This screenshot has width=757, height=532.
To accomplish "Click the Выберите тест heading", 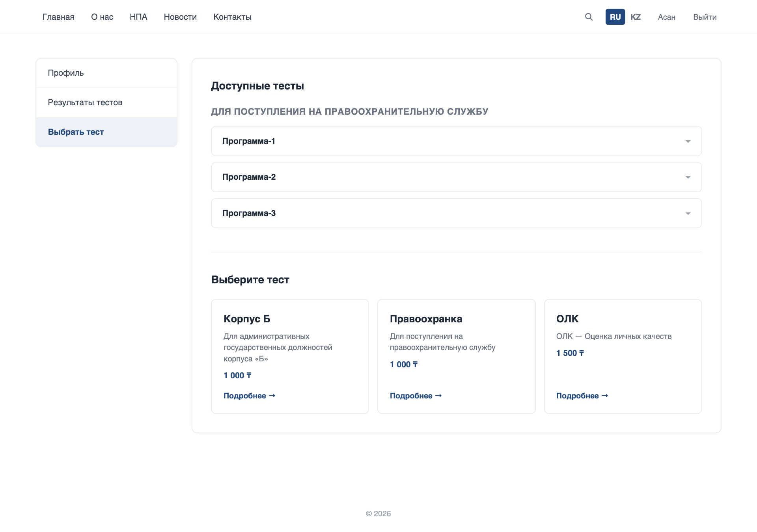I will click(250, 280).
